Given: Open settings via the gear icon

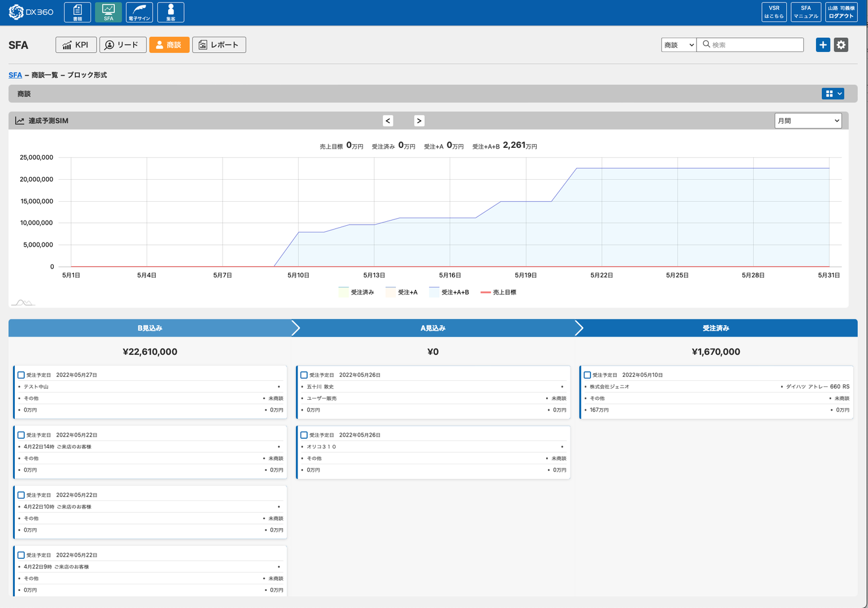Looking at the screenshot, I should (841, 45).
